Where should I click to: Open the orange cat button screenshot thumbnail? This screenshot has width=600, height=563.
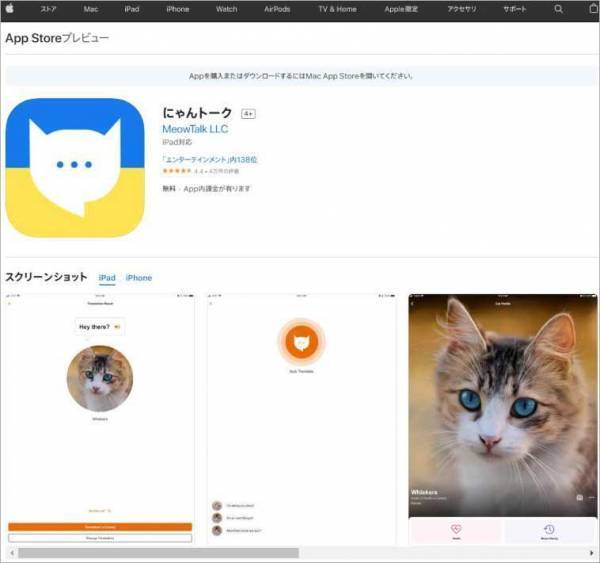302,419
